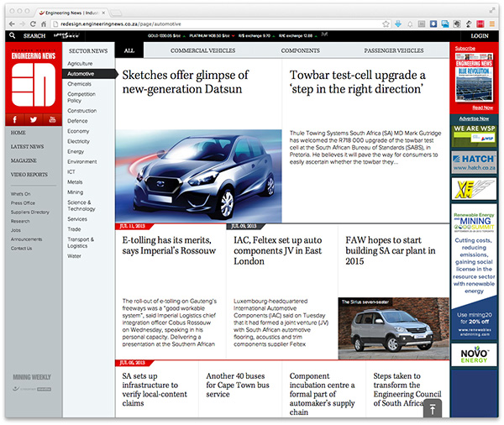Select Competition Policy sector

point(81,97)
